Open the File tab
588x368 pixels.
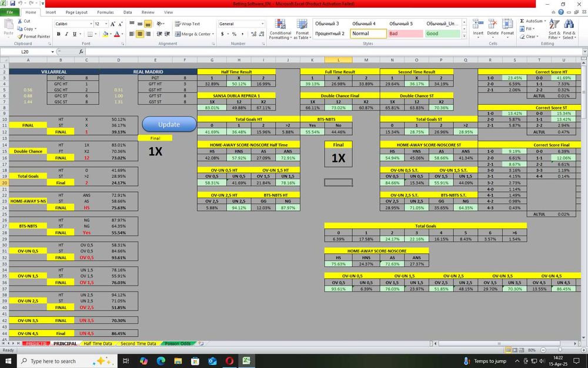click(x=10, y=12)
